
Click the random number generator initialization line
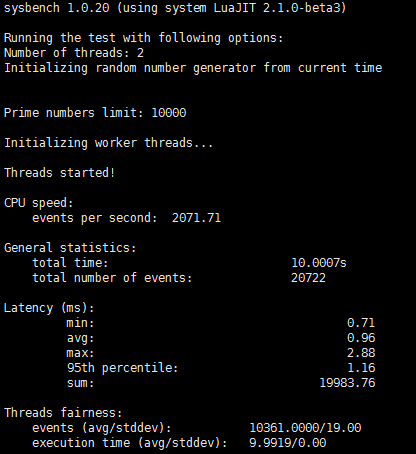click(193, 68)
